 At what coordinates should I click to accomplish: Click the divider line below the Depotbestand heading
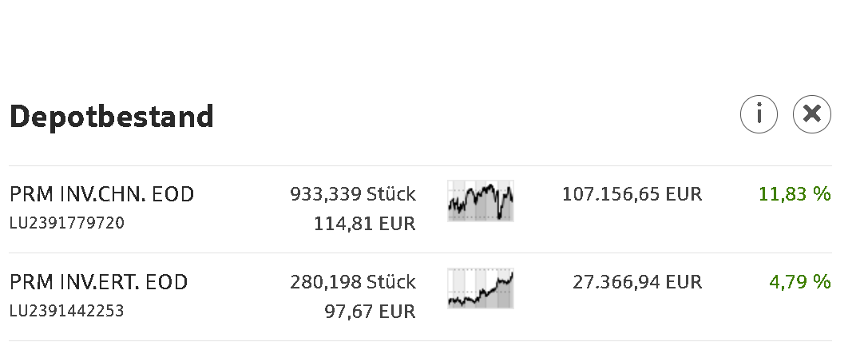420,166
